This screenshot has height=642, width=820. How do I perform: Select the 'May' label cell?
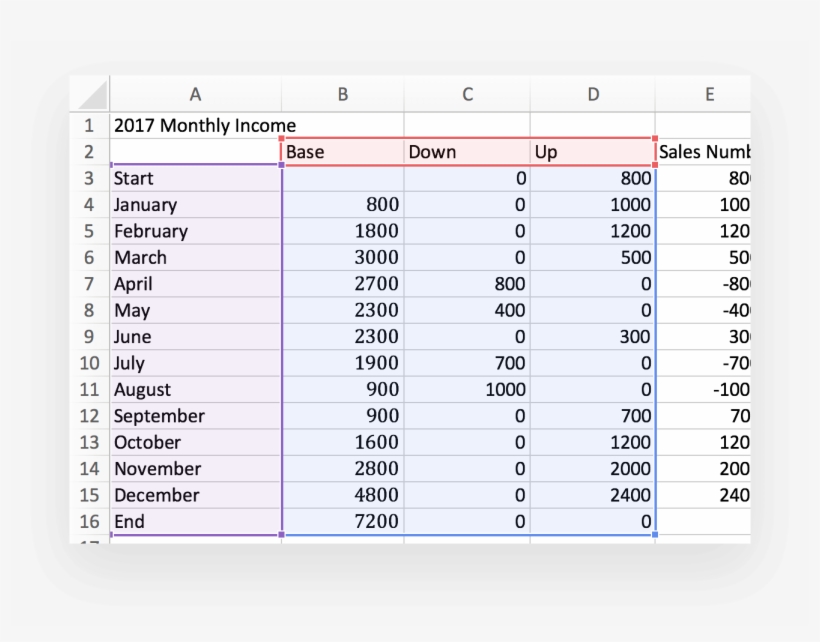pyautogui.click(x=196, y=310)
